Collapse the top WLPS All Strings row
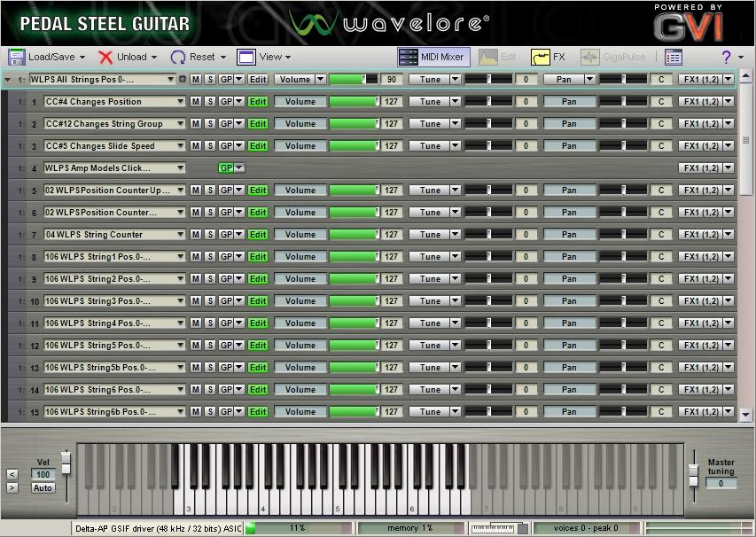756x537 pixels. point(8,80)
